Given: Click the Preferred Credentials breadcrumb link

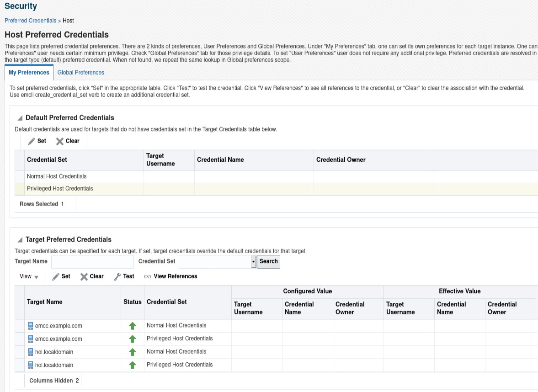Looking at the screenshot, I should coord(30,21).
